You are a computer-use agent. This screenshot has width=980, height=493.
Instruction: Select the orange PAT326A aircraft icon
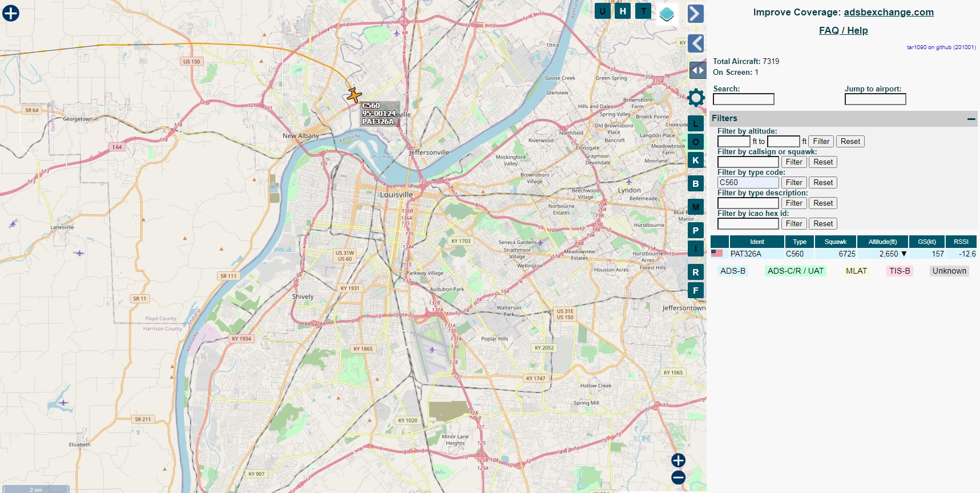[x=354, y=95]
